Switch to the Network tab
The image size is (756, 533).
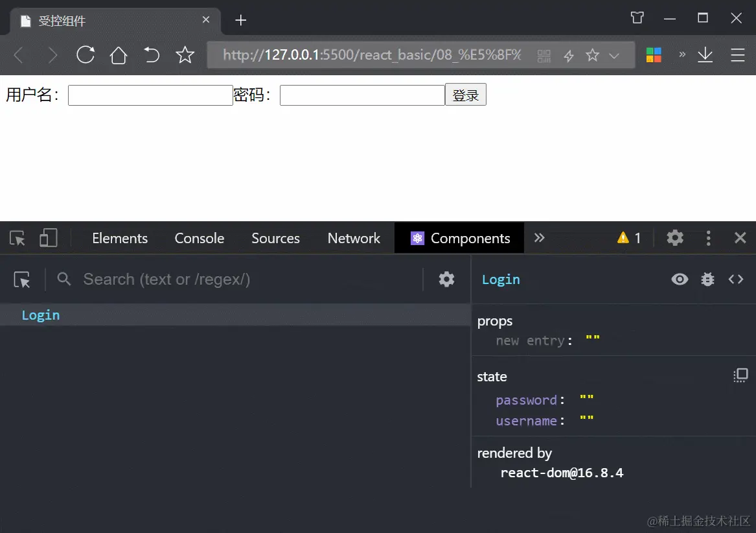pos(354,239)
